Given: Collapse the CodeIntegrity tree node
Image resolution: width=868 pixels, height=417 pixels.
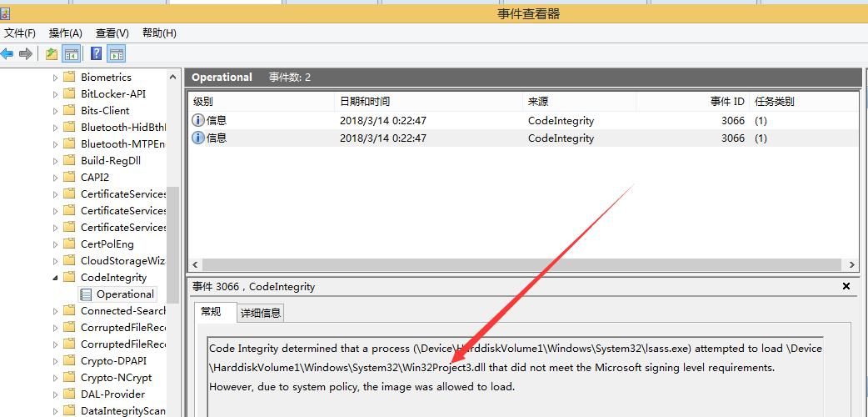Looking at the screenshot, I should coord(55,278).
